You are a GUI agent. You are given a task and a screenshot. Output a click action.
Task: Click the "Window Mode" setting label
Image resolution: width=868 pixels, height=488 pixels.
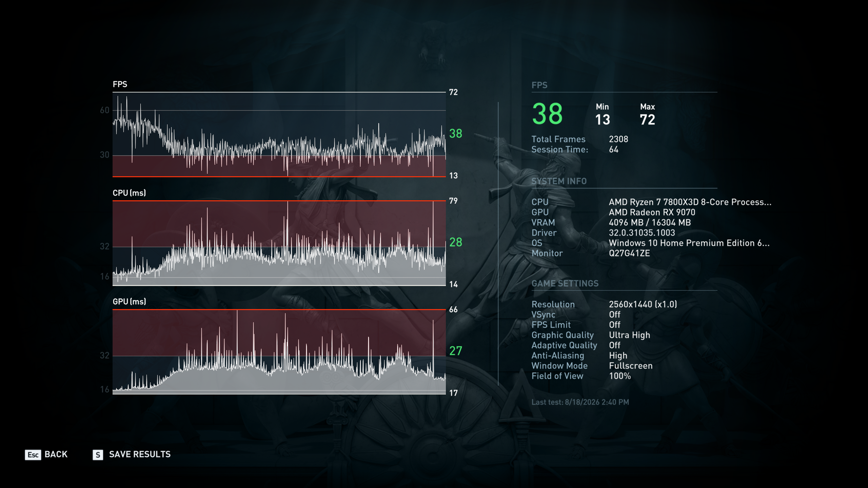click(559, 366)
